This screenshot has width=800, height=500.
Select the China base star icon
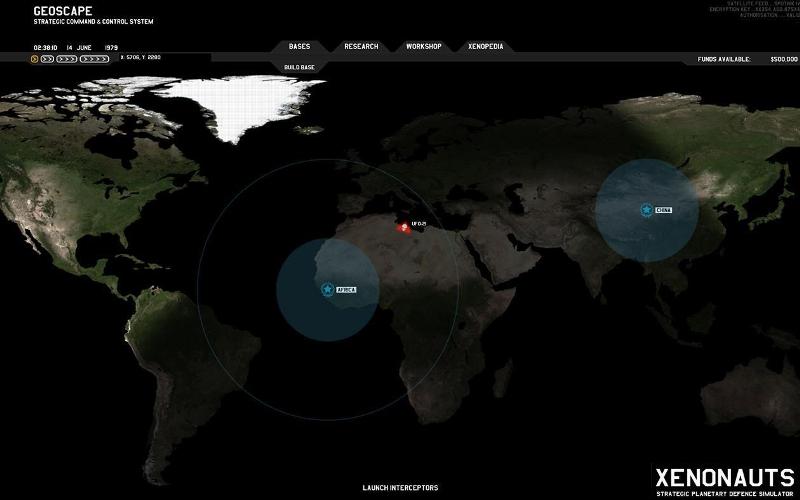pyautogui.click(x=646, y=210)
